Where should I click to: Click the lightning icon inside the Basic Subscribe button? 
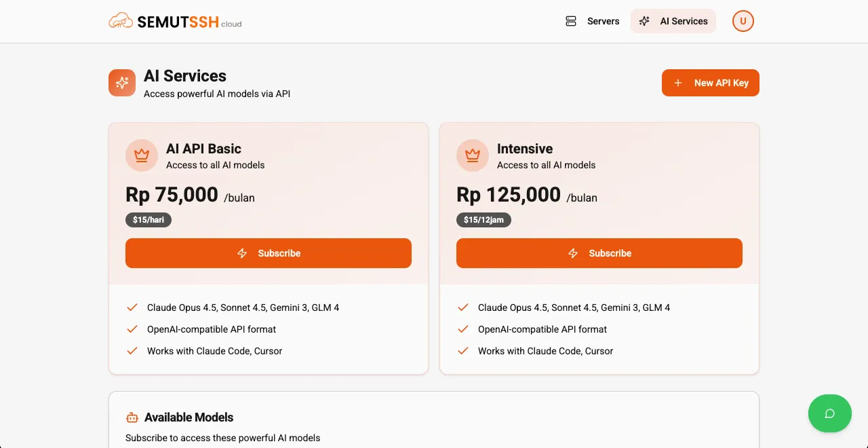click(243, 253)
